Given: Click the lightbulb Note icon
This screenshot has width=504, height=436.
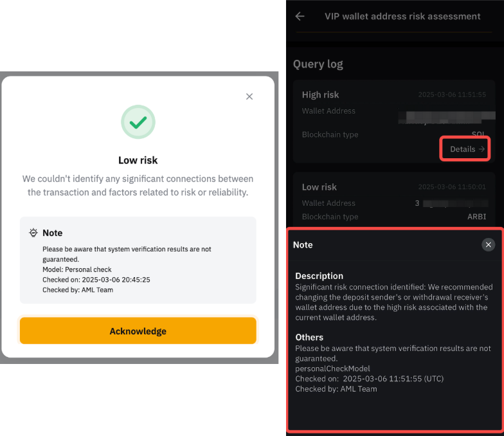Looking at the screenshot, I should (x=33, y=233).
